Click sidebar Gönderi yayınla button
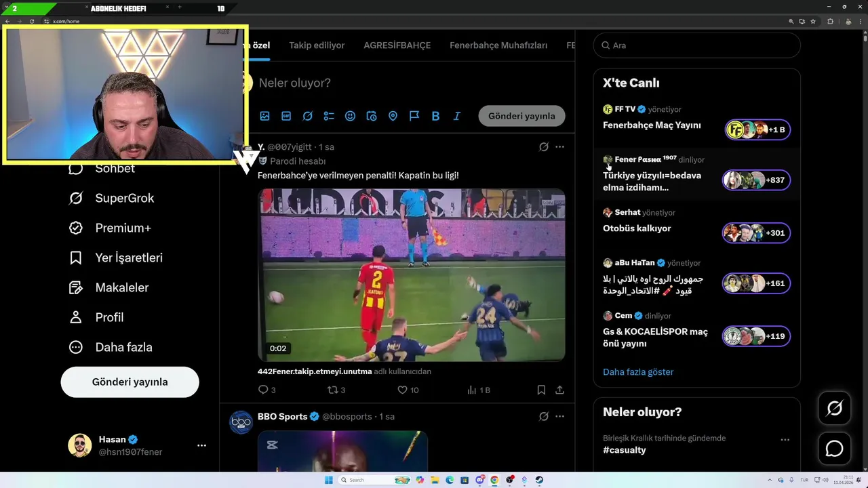 (x=130, y=382)
